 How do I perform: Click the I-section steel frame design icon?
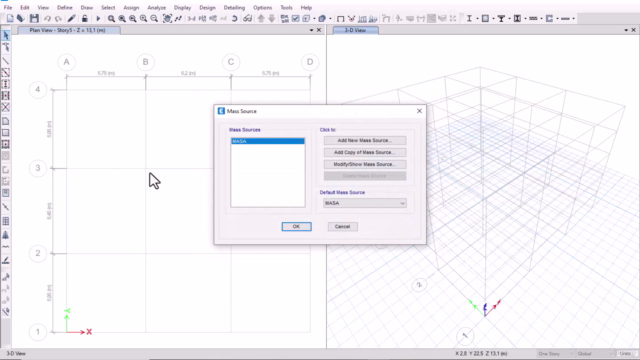(469, 18)
